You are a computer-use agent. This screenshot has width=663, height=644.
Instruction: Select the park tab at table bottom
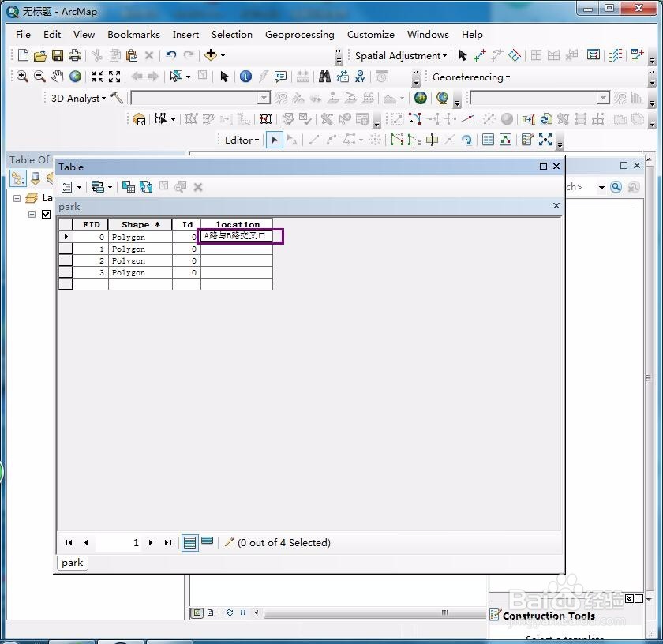pyautogui.click(x=73, y=563)
